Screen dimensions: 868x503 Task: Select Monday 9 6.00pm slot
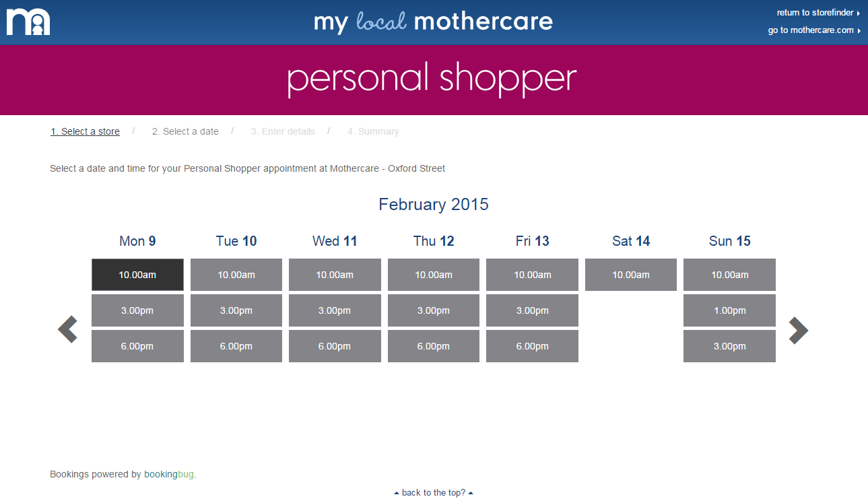137,346
